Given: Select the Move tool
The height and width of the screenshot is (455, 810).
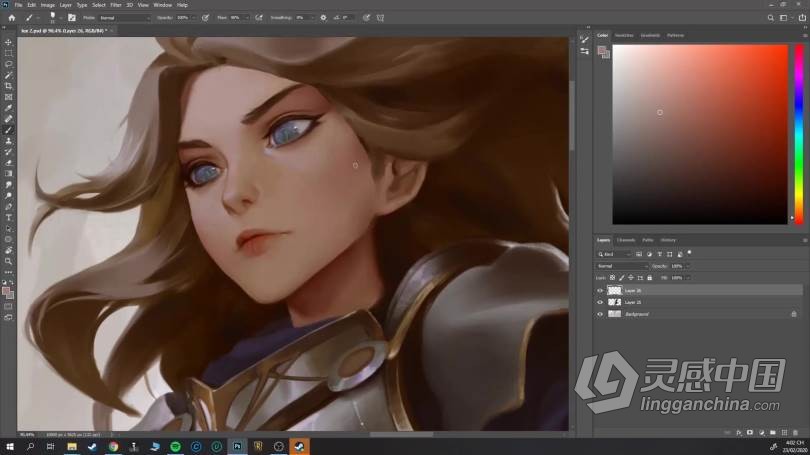Looking at the screenshot, I should tap(8, 42).
